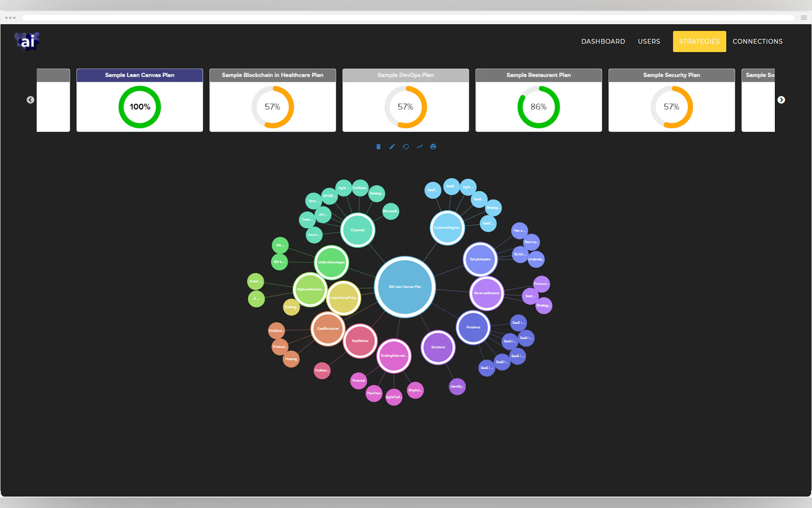Click the pencil edit icon
Image resolution: width=812 pixels, height=508 pixels.
[x=392, y=147]
